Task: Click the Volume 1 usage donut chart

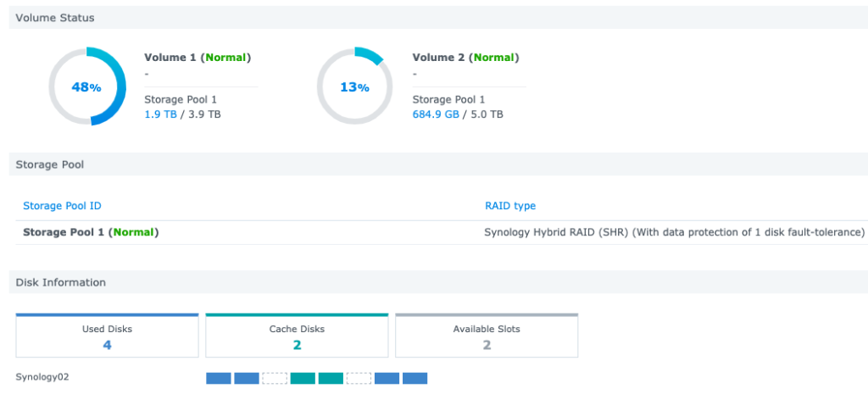Action: click(86, 86)
